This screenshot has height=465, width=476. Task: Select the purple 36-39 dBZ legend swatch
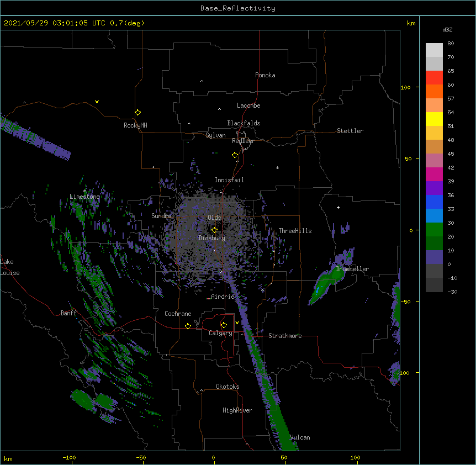tap(434, 188)
